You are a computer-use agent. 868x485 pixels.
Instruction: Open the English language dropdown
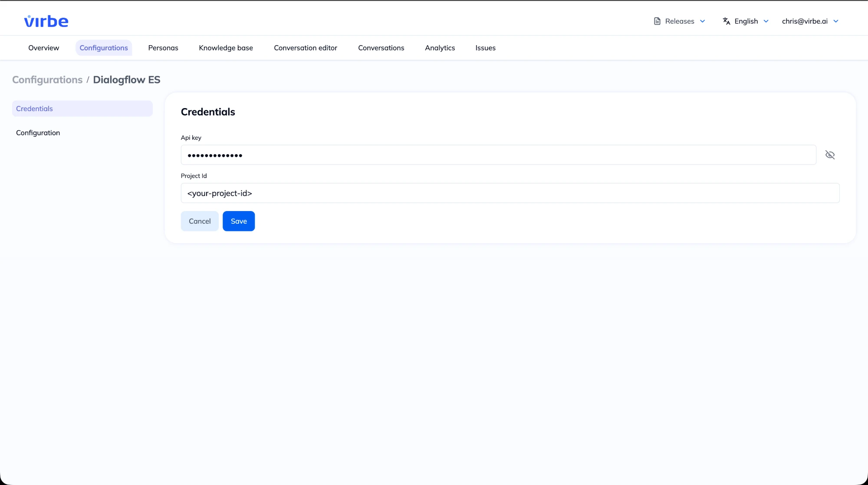pos(746,21)
